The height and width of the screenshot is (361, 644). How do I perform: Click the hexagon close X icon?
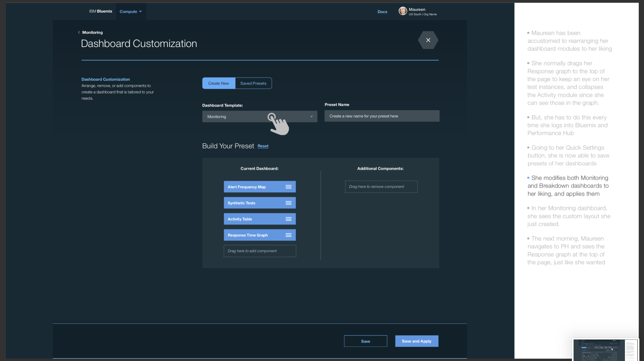(x=428, y=40)
